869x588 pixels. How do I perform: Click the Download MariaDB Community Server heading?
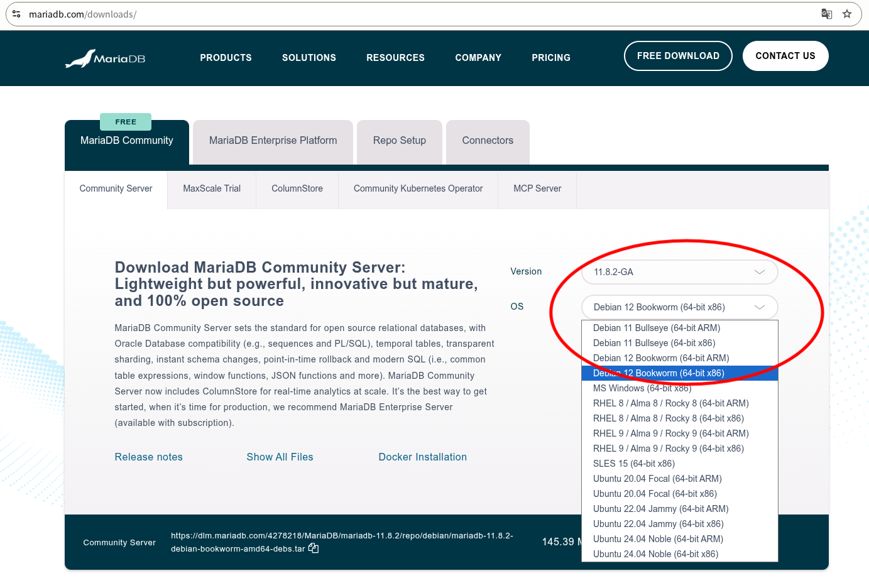pyautogui.click(x=296, y=285)
